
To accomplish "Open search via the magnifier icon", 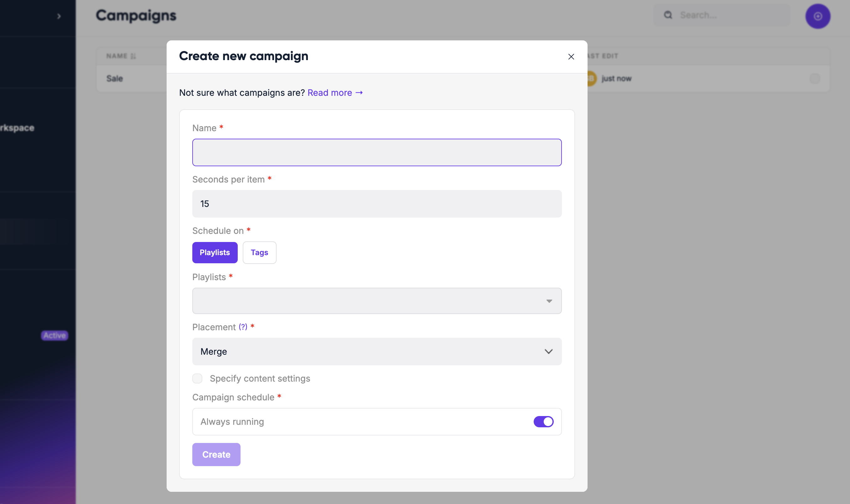I will (x=668, y=15).
